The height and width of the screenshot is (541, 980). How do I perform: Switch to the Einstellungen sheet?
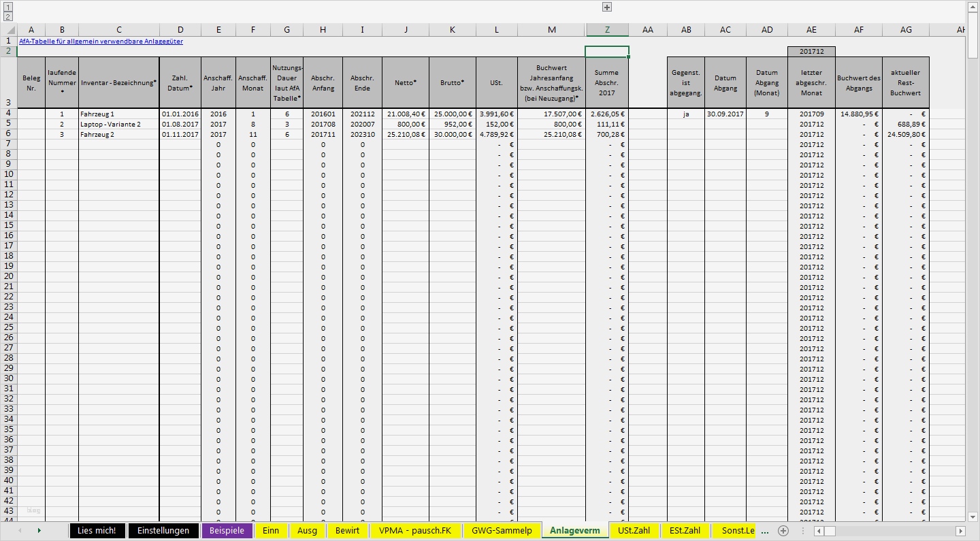click(163, 531)
